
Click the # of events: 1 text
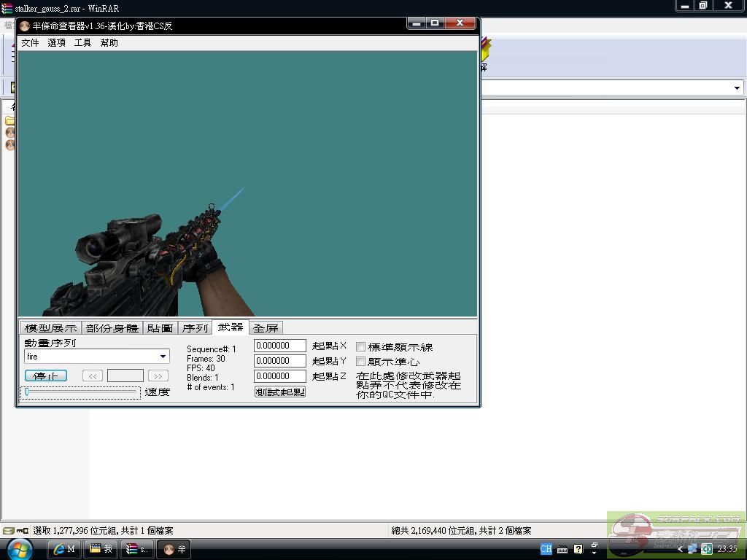coord(211,387)
